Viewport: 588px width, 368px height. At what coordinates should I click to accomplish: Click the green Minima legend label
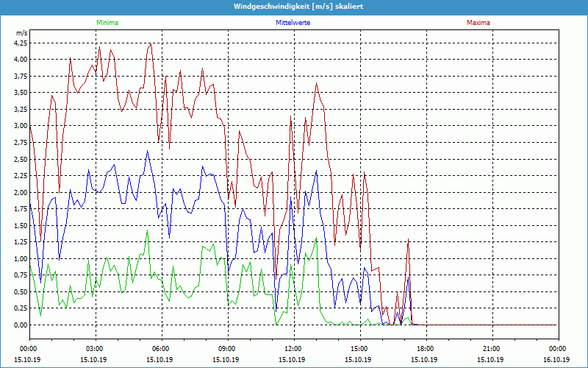107,23
